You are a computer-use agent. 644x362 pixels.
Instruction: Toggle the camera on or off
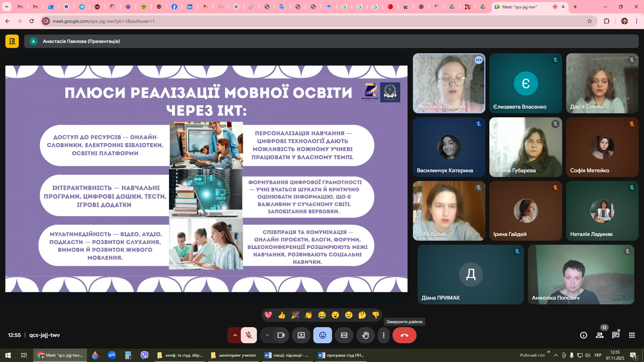point(281,335)
